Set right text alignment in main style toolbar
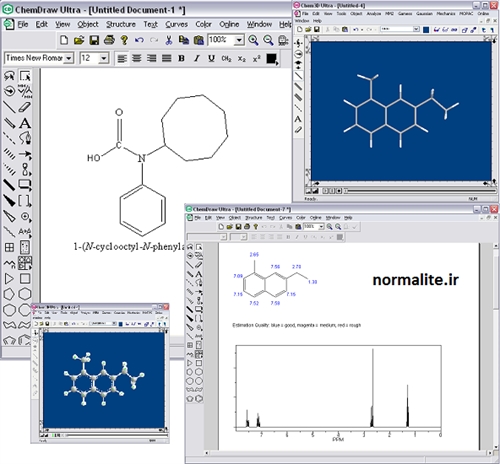The width and height of the screenshot is (500, 464). coord(152,58)
